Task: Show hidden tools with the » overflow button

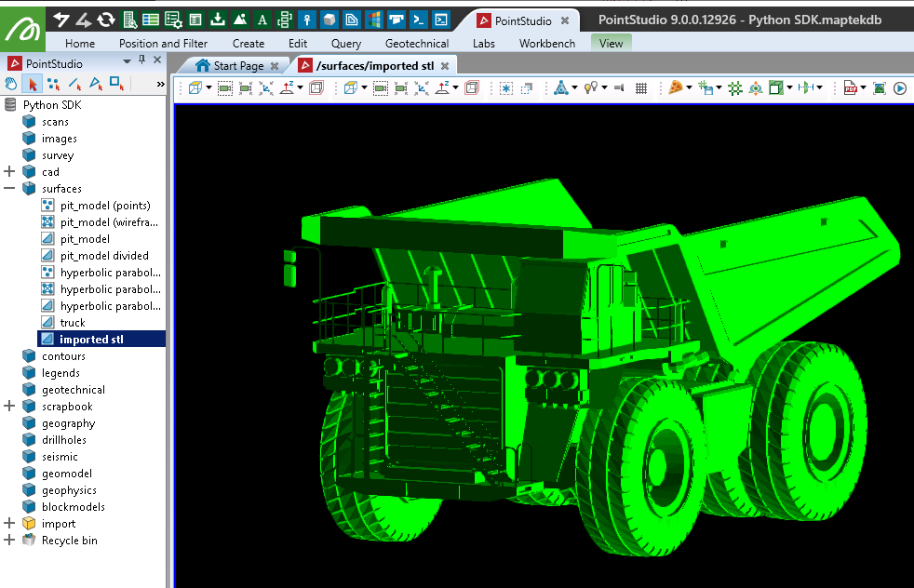Action: coord(160,84)
